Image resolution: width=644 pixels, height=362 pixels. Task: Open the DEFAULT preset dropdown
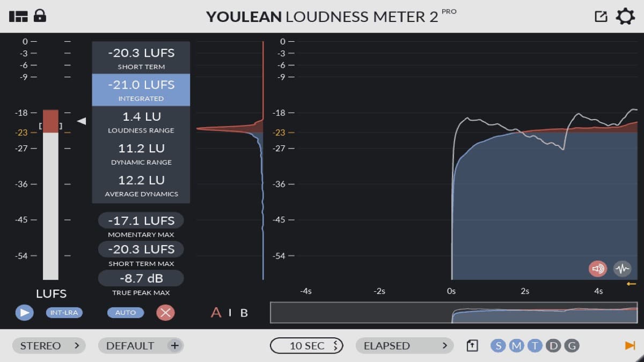[131, 345]
